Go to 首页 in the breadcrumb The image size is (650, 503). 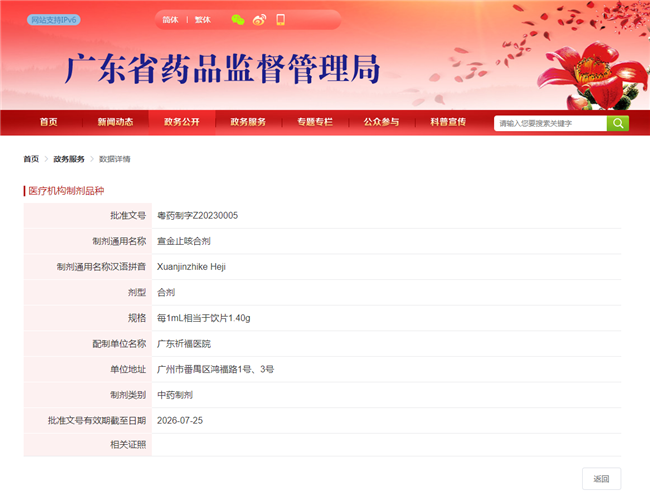[x=31, y=159]
